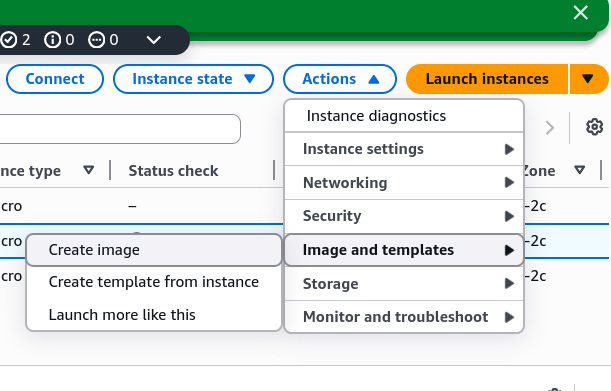Click the Status check column header
Screen dimensions: 611x391
(x=173, y=171)
